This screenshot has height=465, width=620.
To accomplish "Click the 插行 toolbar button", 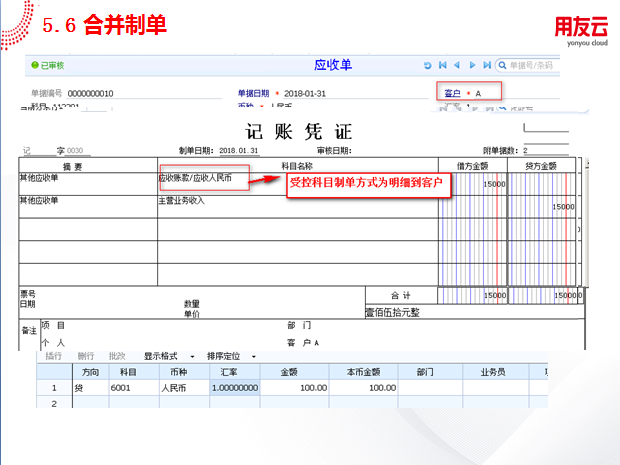I will coord(53,356).
